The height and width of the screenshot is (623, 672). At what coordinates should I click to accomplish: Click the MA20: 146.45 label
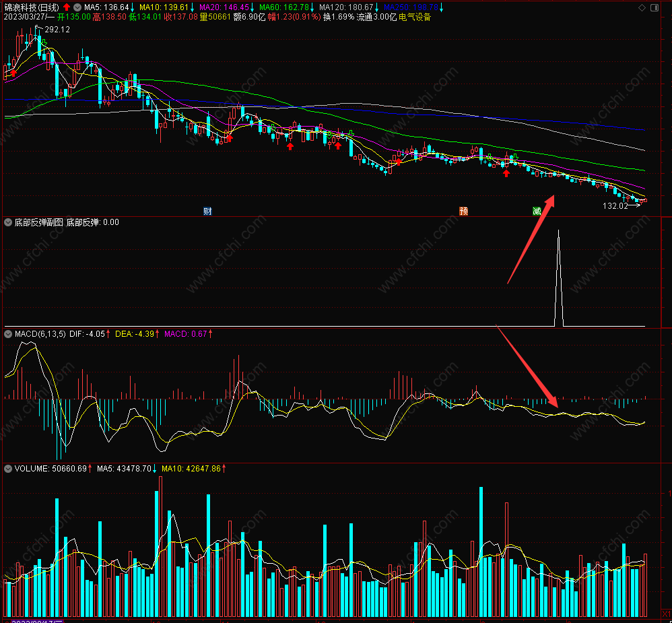(224, 7)
